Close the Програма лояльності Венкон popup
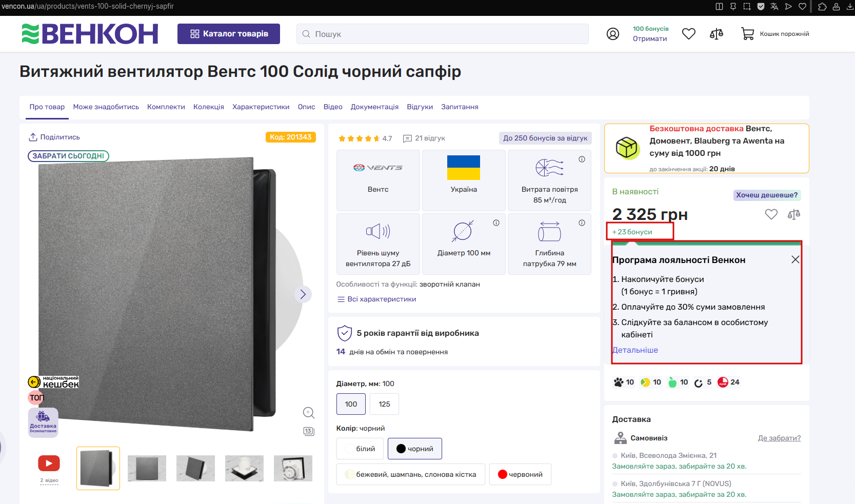Image resolution: width=855 pixels, height=504 pixels. [x=796, y=259]
